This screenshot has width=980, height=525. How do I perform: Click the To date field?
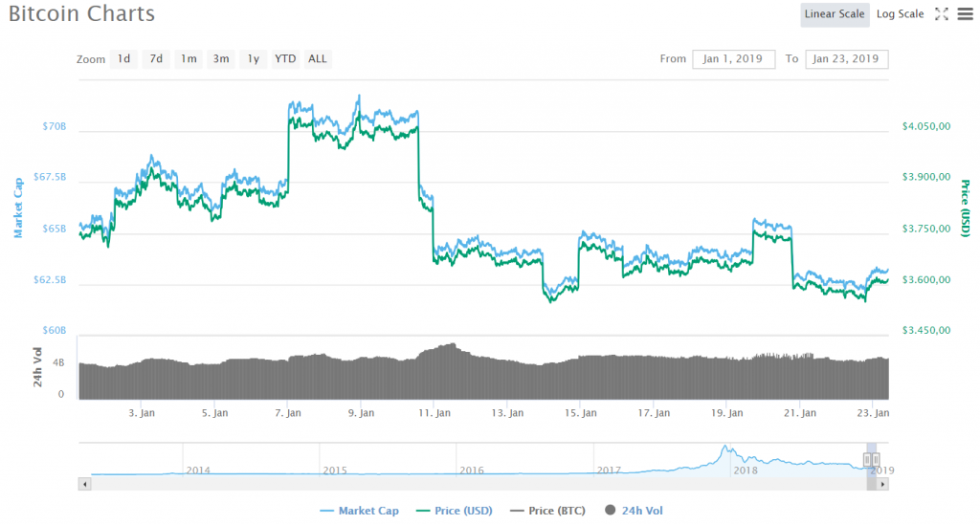pos(846,59)
